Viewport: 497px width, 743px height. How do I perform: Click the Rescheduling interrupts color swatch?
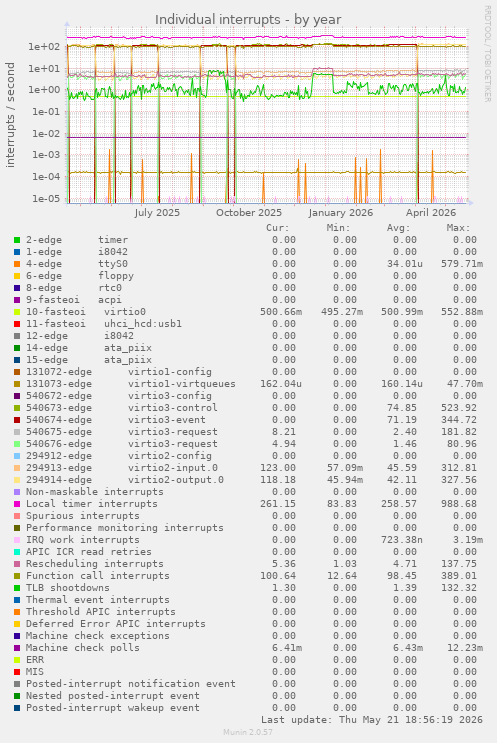click(x=17, y=564)
